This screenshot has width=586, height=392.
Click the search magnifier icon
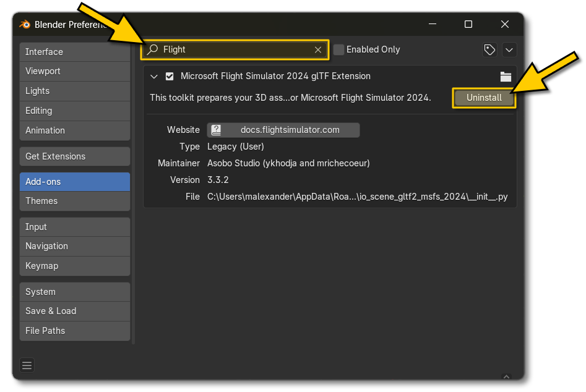[x=152, y=49]
